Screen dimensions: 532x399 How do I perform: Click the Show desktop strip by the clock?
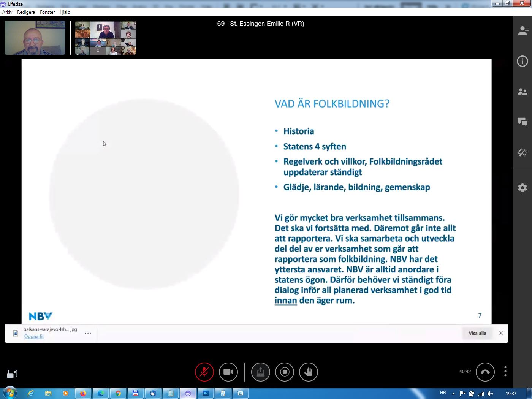click(529, 393)
